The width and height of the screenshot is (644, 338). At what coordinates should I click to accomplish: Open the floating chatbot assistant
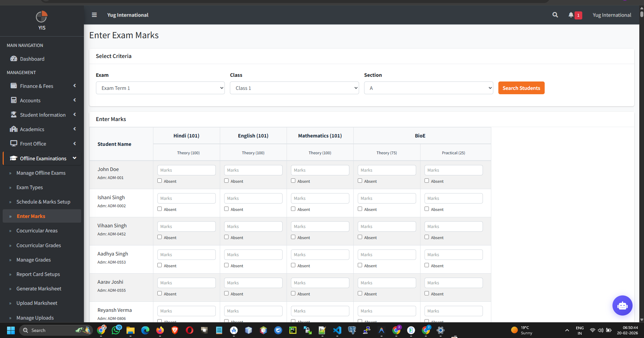click(x=622, y=305)
